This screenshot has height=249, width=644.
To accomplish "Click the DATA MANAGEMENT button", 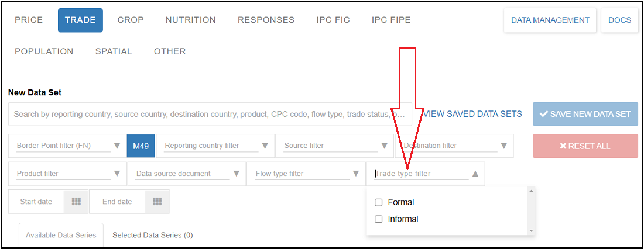I will point(550,20).
